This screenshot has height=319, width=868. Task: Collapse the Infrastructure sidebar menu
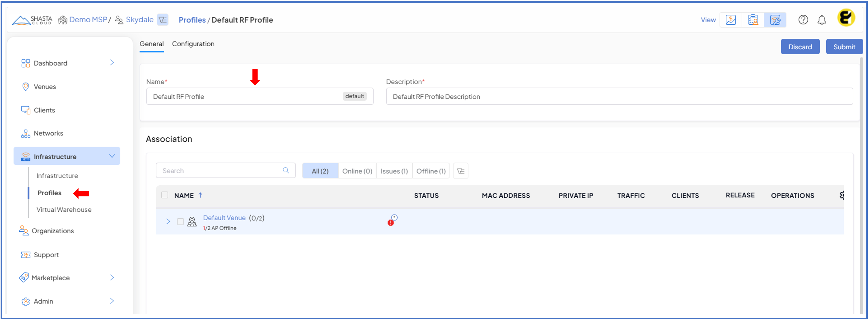pos(112,156)
